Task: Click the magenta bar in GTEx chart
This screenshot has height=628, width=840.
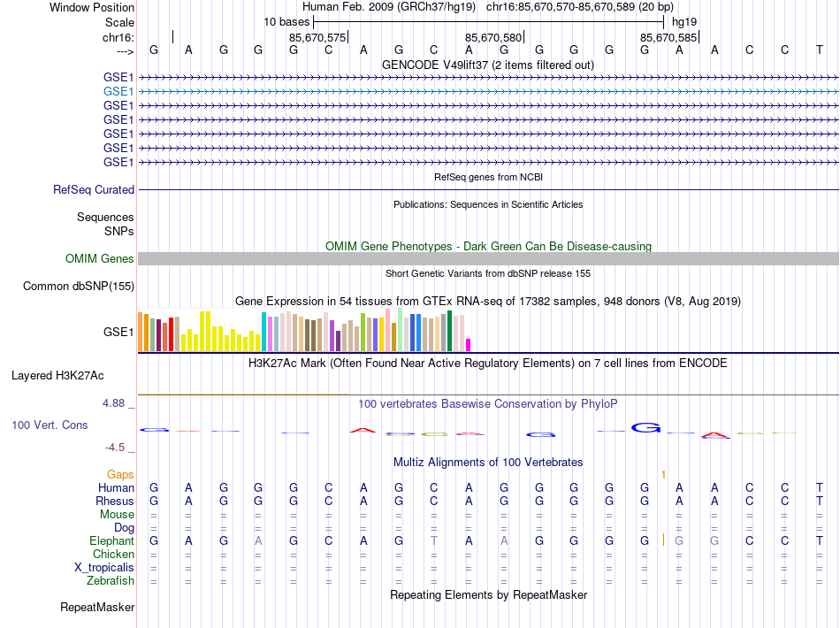Action: pos(469,345)
